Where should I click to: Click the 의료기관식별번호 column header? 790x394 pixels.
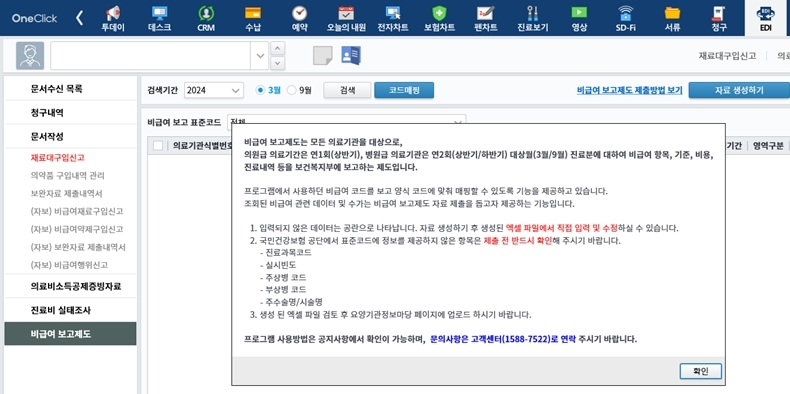[x=201, y=146]
